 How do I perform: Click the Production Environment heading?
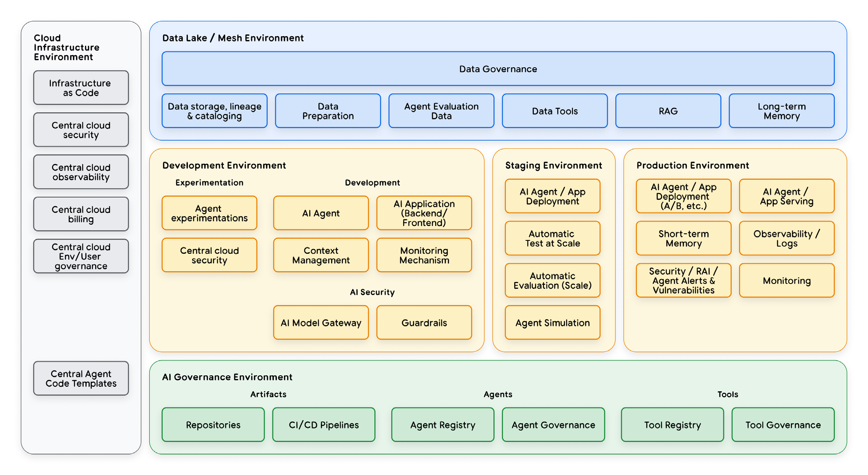coord(692,166)
